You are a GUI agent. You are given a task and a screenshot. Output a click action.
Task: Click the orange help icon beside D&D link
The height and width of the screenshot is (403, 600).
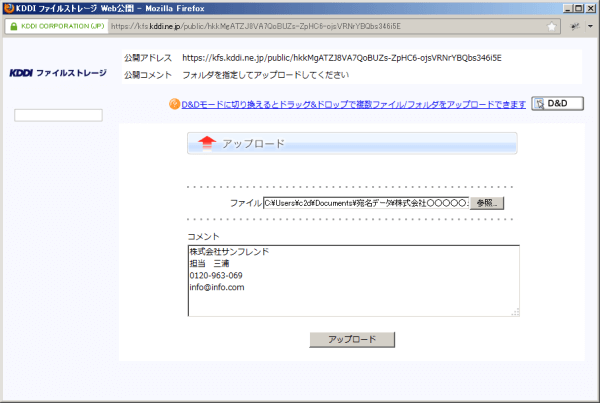coord(174,103)
